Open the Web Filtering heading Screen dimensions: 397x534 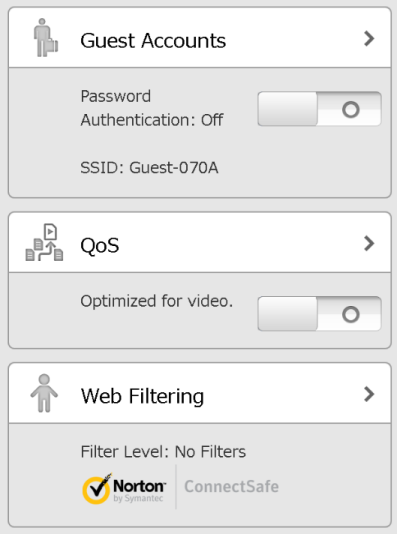click(142, 396)
